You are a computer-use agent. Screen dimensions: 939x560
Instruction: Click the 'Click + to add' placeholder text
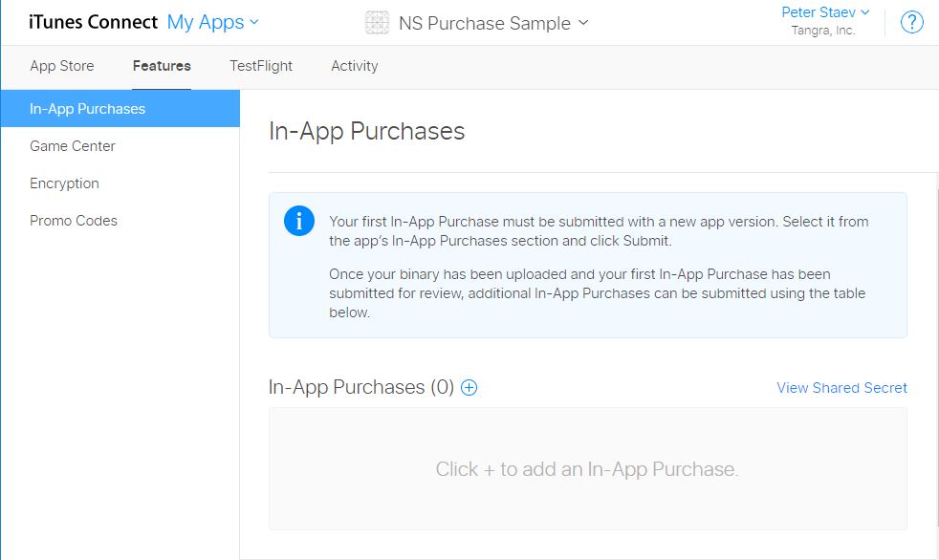click(x=587, y=469)
